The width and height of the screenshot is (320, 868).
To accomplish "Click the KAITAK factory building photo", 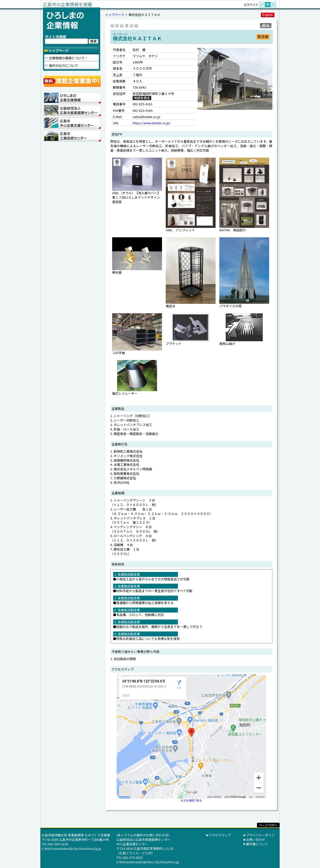I will tap(235, 78).
